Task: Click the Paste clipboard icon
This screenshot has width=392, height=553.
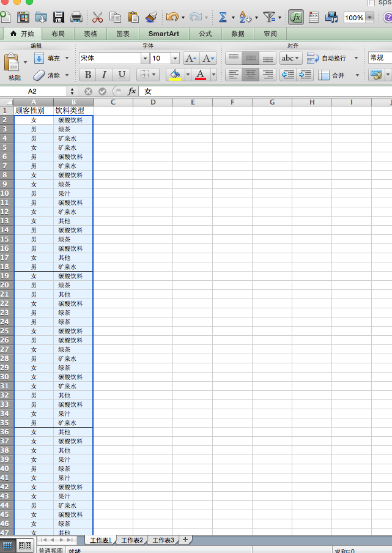Action: tap(12, 63)
